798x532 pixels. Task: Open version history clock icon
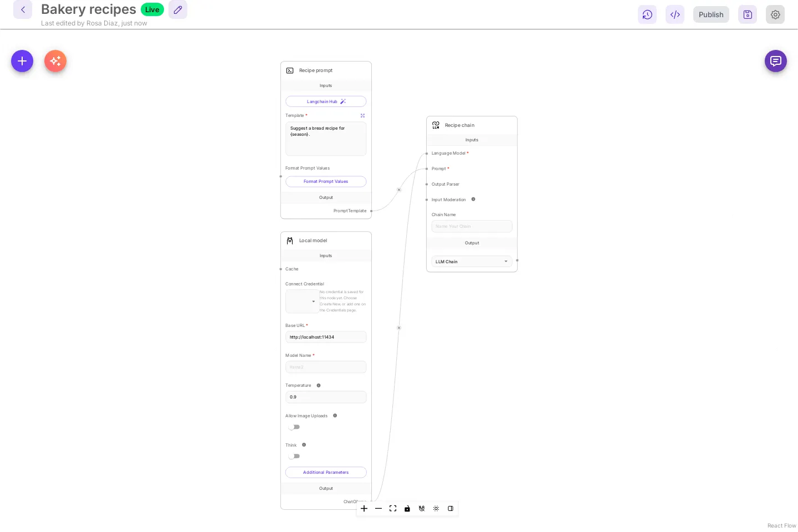tap(647, 14)
